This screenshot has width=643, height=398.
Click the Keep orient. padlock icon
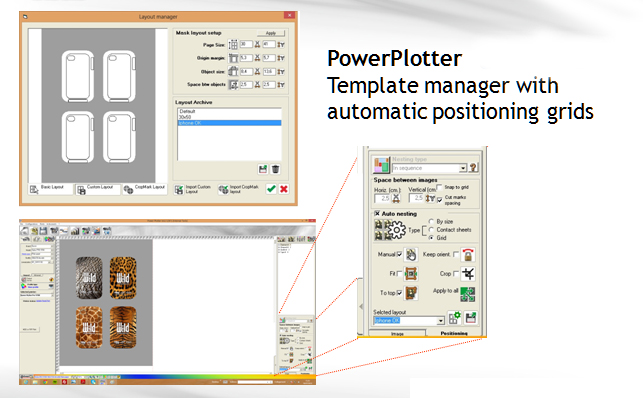(468, 255)
